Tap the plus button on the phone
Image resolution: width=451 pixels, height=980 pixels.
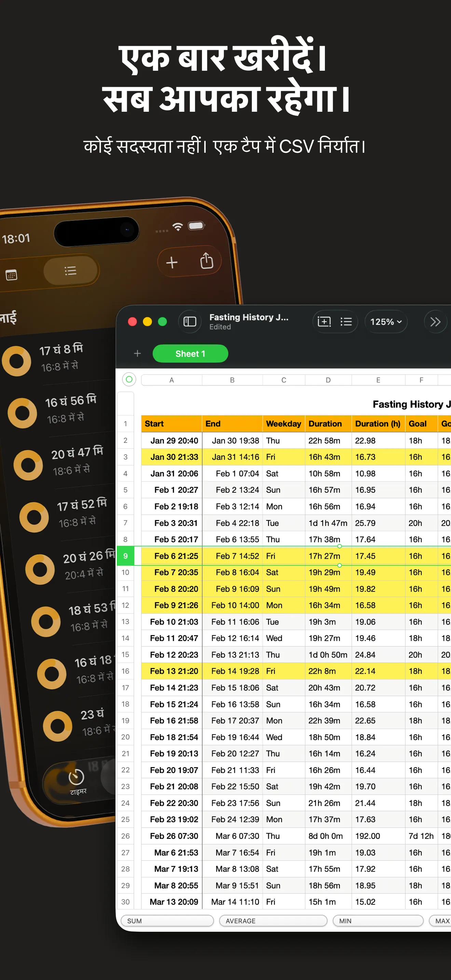172,262
